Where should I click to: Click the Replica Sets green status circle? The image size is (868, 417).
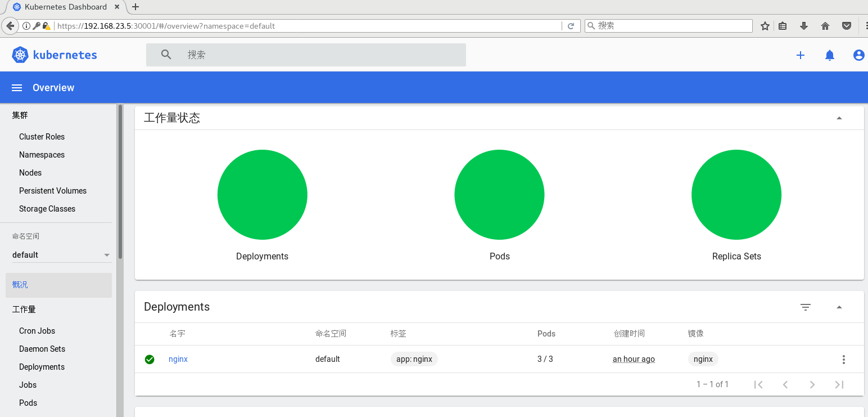click(x=736, y=195)
